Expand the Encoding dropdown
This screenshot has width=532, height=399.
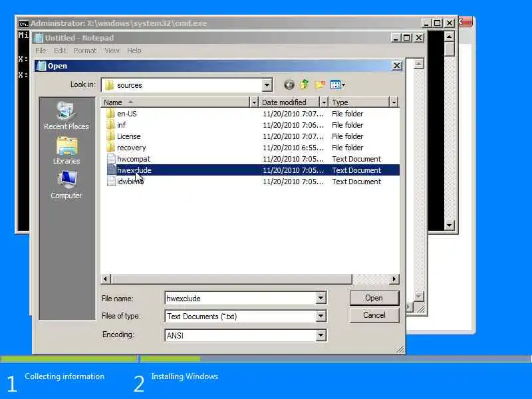[321, 335]
